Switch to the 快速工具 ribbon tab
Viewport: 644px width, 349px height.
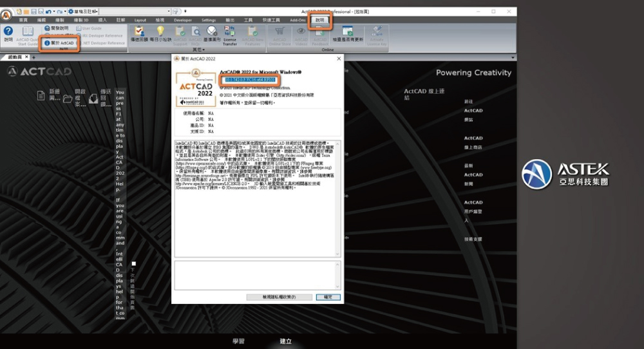[x=271, y=20]
